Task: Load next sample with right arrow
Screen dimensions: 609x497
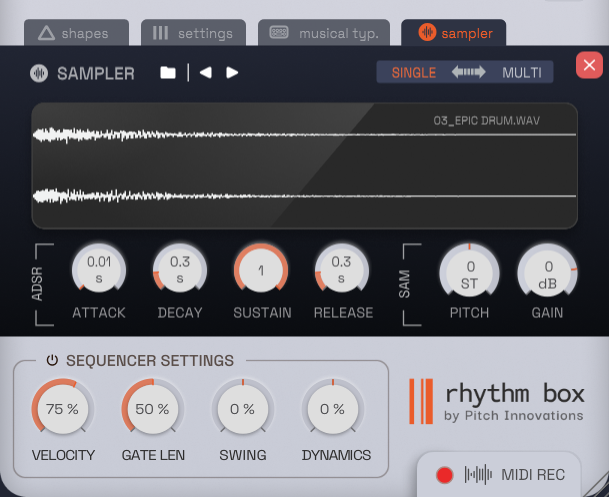Action: point(232,73)
